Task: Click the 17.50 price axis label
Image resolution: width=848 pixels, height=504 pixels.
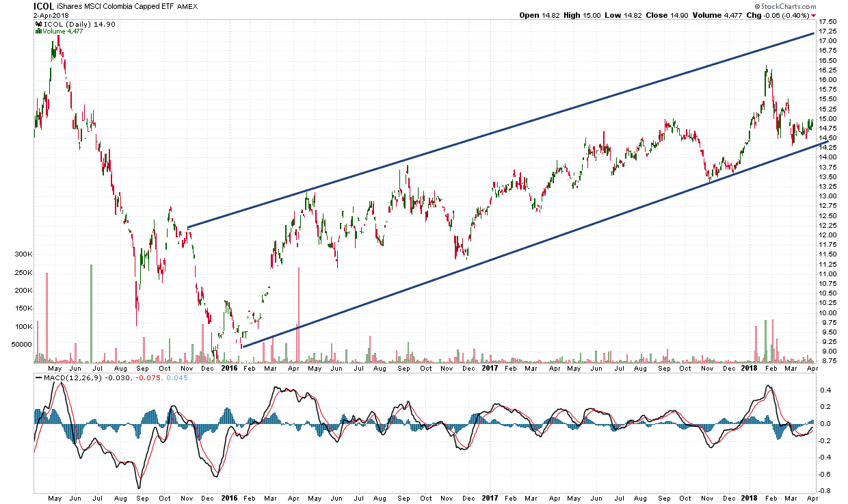Action: tap(827, 22)
